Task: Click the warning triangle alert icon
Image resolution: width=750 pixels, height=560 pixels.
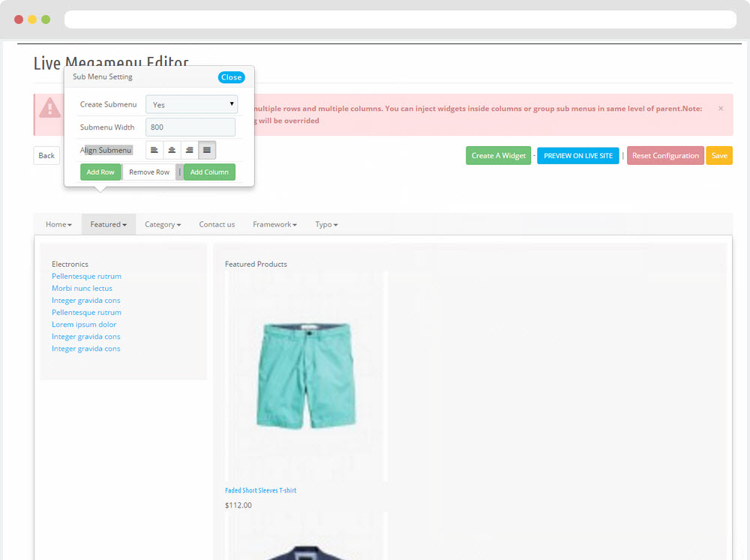Action: click(49, 108)
